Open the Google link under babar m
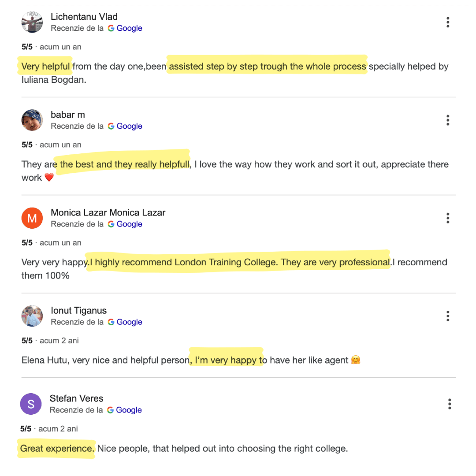This screenshot has width=476, height=476. tap(125, 126)
